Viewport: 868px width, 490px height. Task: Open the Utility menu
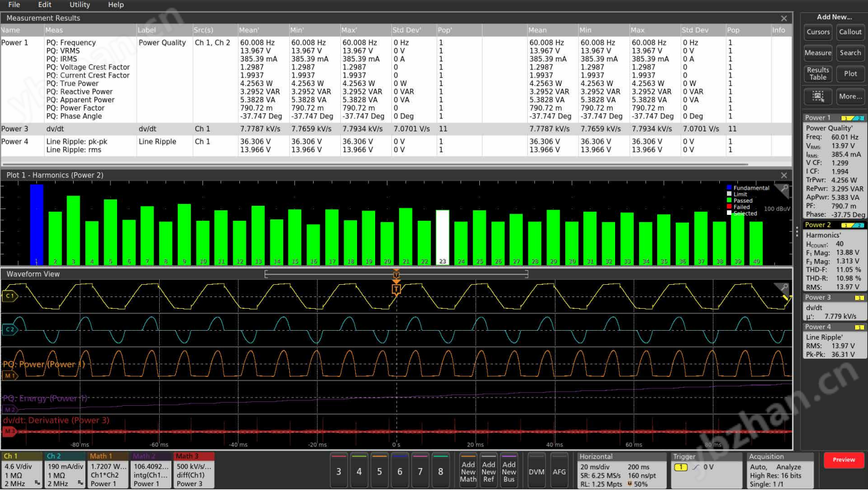[x=80, y=5]
